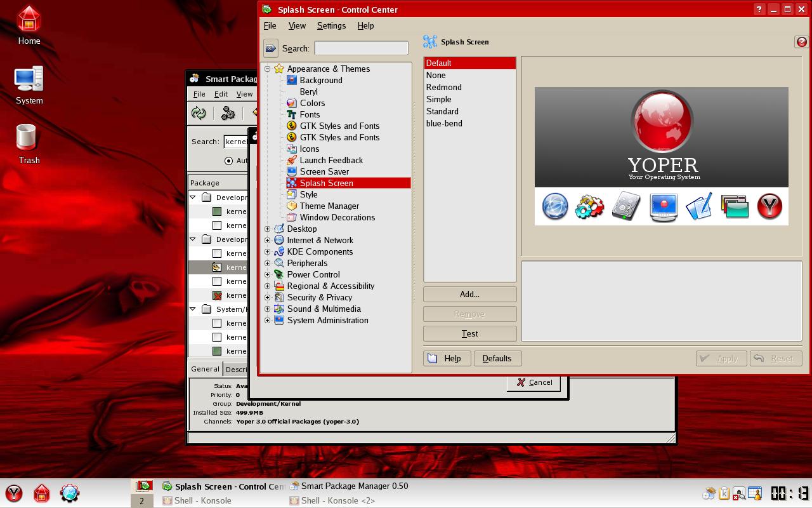Open the Yoper Y start menu
Screen dimensions: 812x508
tap(14, 493)
